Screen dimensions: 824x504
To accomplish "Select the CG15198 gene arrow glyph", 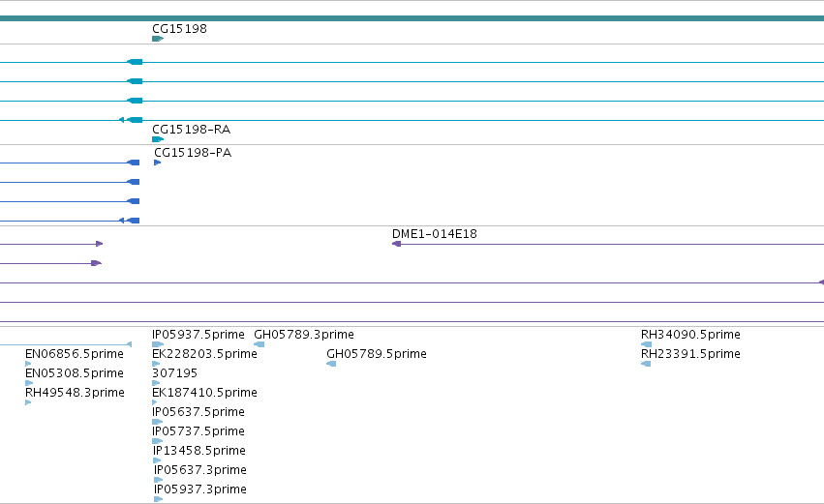I will (x=158, y=39).
